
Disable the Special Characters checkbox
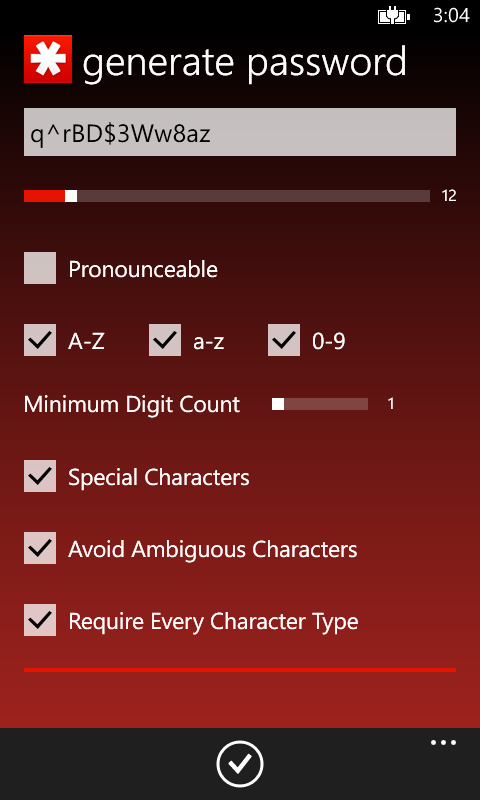(x=40, y=476)
